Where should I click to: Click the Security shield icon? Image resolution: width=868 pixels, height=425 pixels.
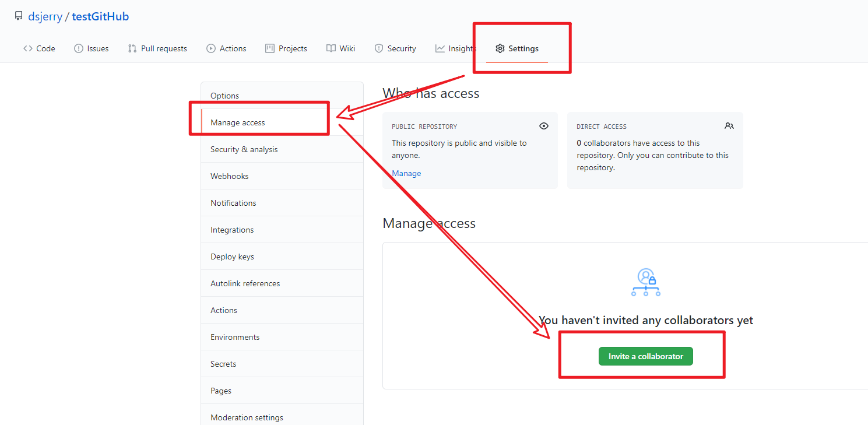pos(379,48)
